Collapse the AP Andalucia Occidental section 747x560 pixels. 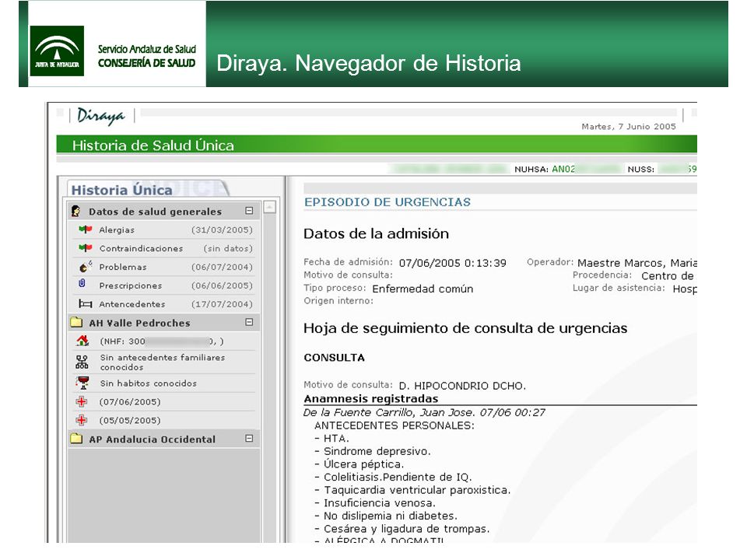[249, 438]
